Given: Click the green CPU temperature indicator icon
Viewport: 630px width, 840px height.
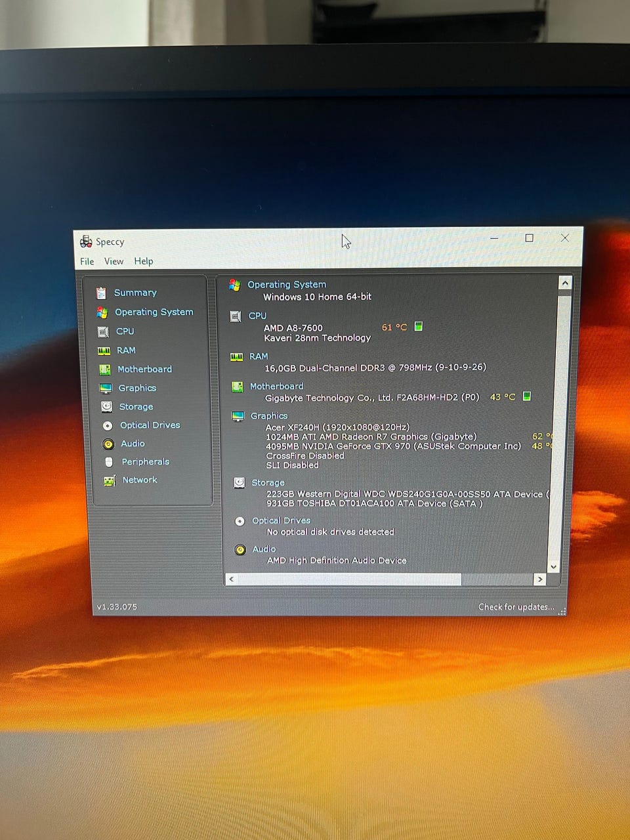Looking at the screenshot, I should (x=418, y=326).
